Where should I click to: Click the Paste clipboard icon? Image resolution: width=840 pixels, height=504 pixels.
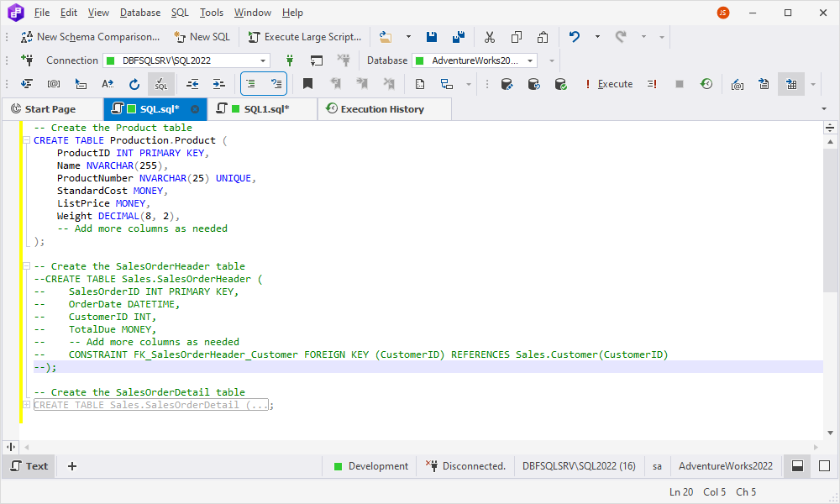[x=543, y=37]
